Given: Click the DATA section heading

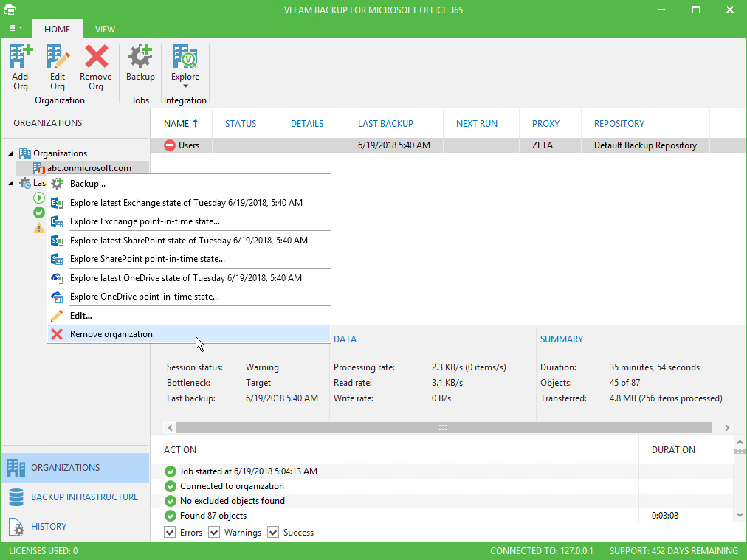Looking at the screenshot, I should click(345, 339).
